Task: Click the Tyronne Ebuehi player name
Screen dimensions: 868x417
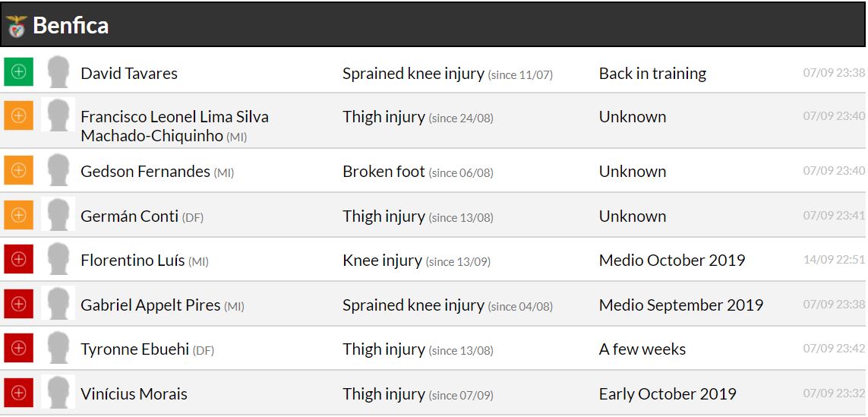Action: pyautogui.click(x=135, y=349)
